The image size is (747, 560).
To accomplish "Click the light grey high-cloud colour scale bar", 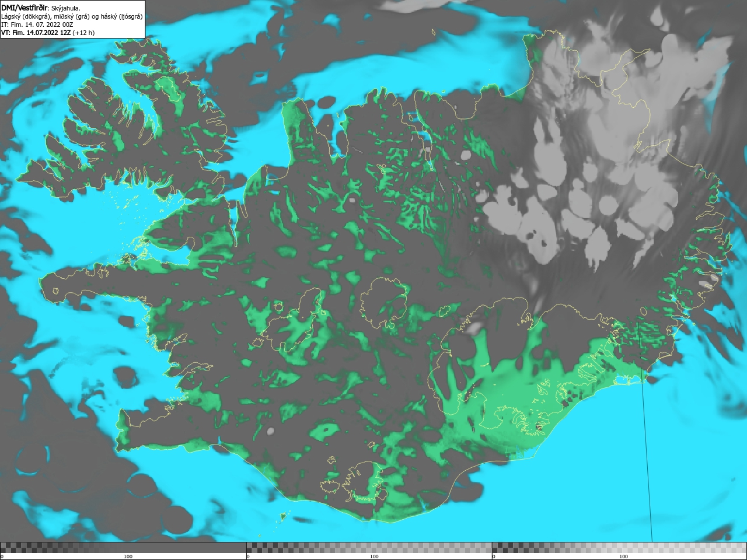I will point(619,548).
